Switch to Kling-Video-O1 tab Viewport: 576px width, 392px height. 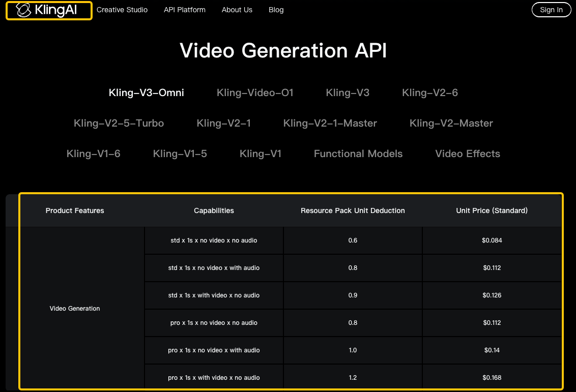click(x=255, y=93)
